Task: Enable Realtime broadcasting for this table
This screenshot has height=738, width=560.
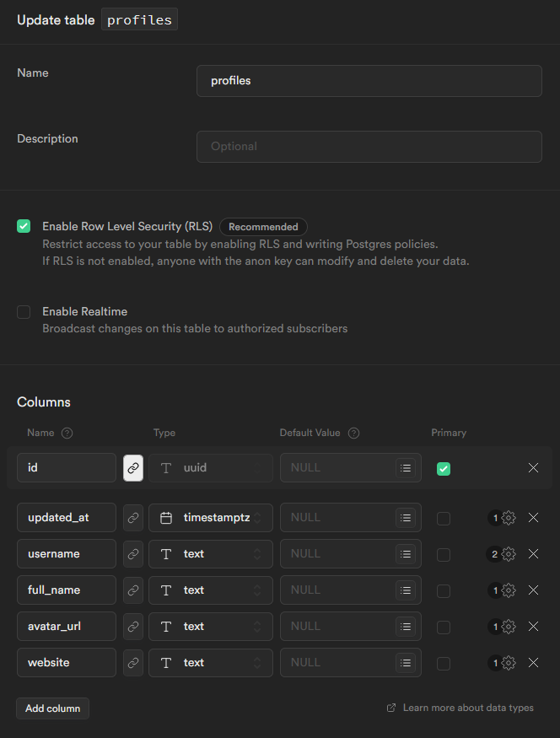Action: (24, 311)
